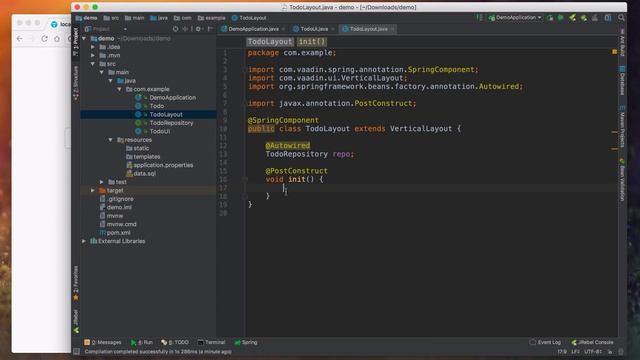Click the back arrow in browser window

(20, 39)
